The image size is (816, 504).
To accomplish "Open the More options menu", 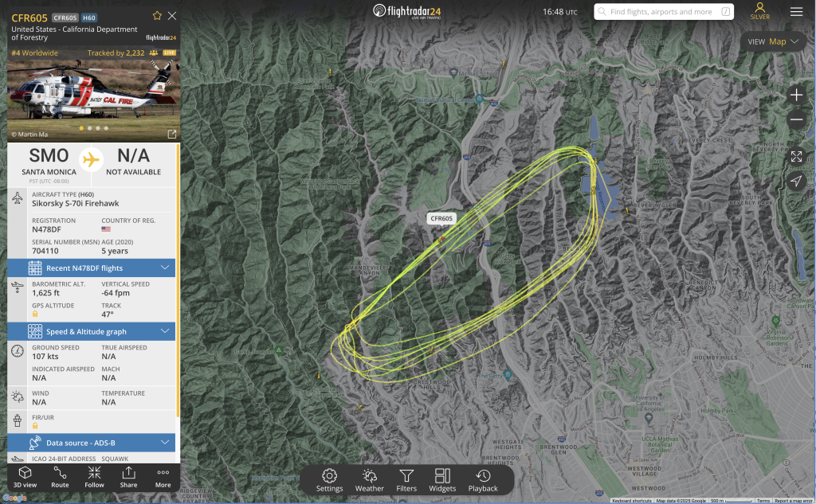I will 163,477.
